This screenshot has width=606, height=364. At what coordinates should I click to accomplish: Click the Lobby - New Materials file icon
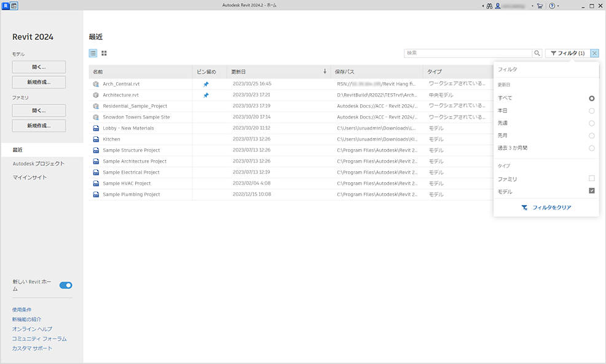96,128
